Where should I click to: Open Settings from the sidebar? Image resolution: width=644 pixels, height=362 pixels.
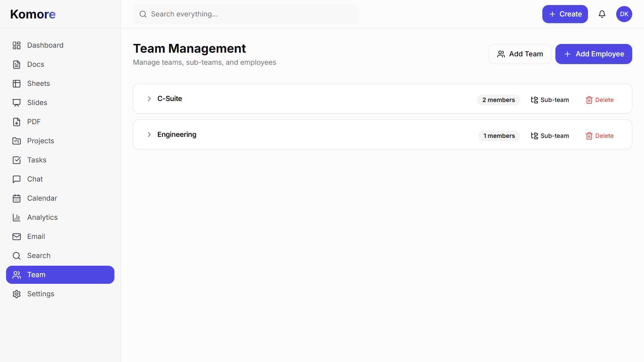tap(40, 294)
